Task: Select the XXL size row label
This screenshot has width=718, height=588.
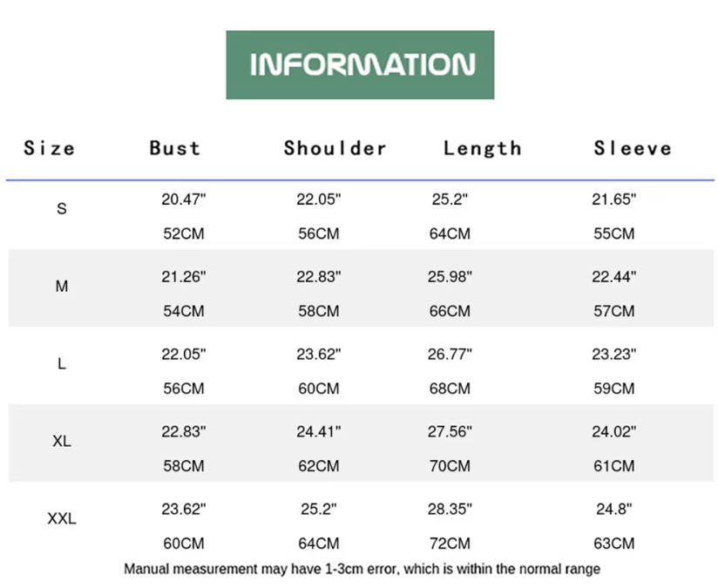Action: (61, 519)
